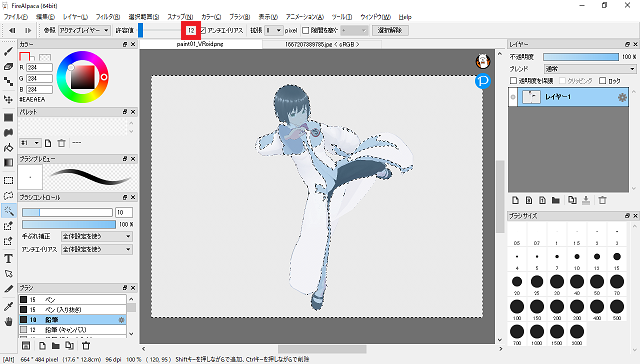Select the Fill rectangle shape tool
Screen dimensions: 640x364
pos(9,118)
